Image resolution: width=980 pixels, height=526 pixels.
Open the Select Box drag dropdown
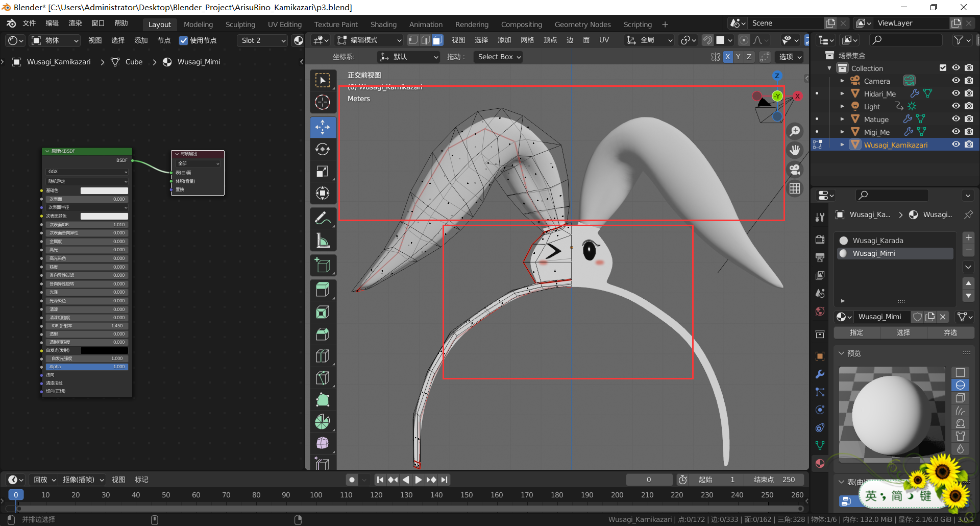pyautogui.click(x=499, y=57)
